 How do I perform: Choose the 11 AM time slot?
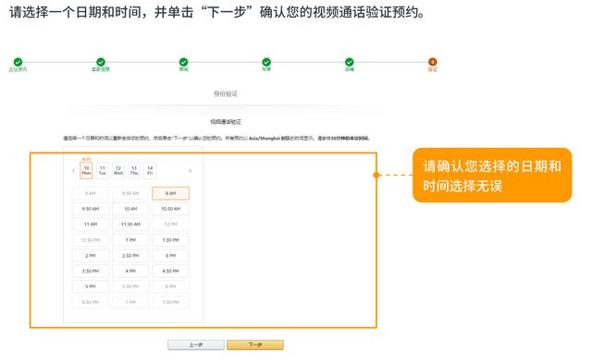coord(91,224)
